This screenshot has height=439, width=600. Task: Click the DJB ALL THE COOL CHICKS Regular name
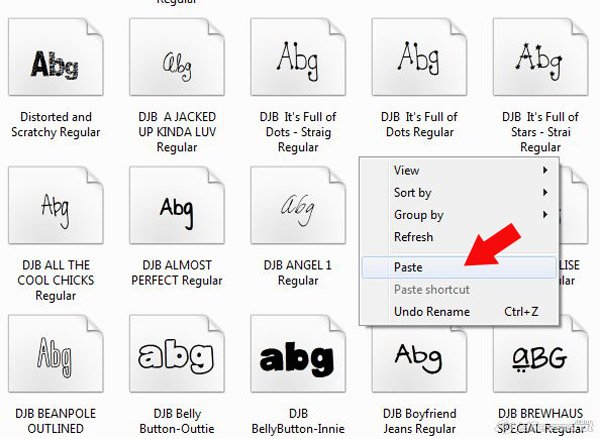[56, 280]
